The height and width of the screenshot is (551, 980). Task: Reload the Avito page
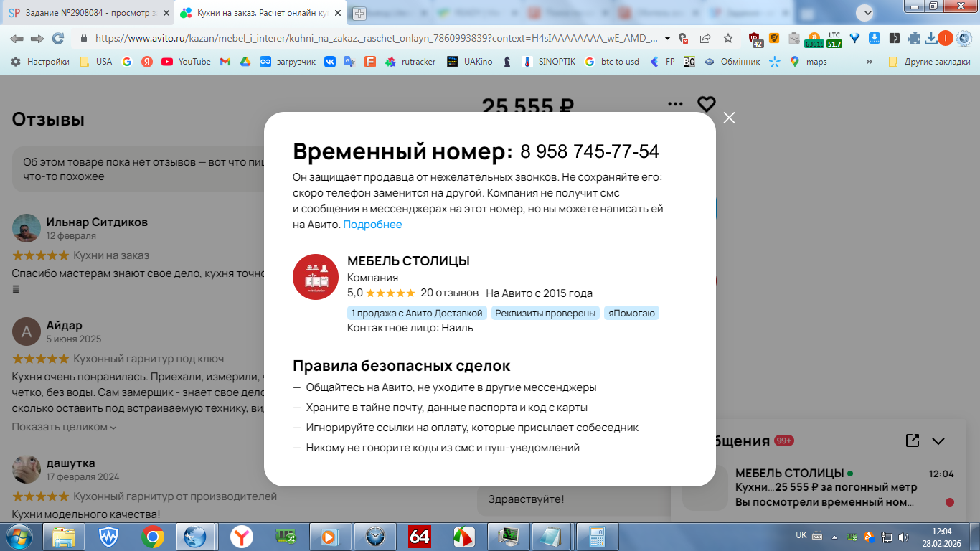point(58,38)
